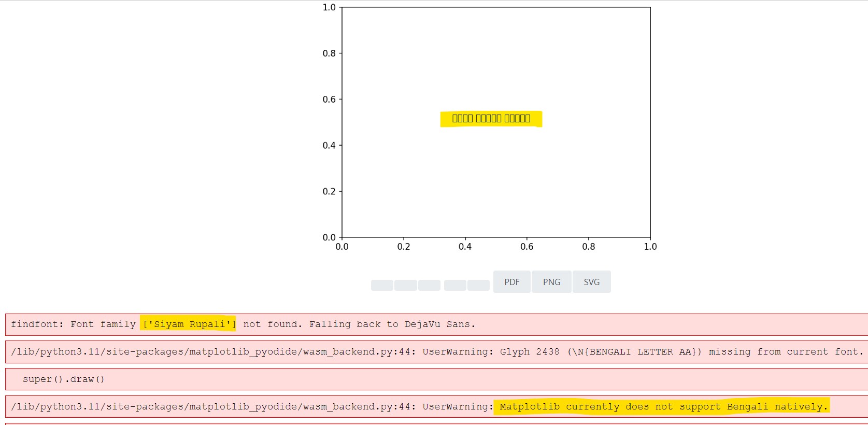
Task: Click the 'super().draw()' output line
Action: [x=64, y=379]
